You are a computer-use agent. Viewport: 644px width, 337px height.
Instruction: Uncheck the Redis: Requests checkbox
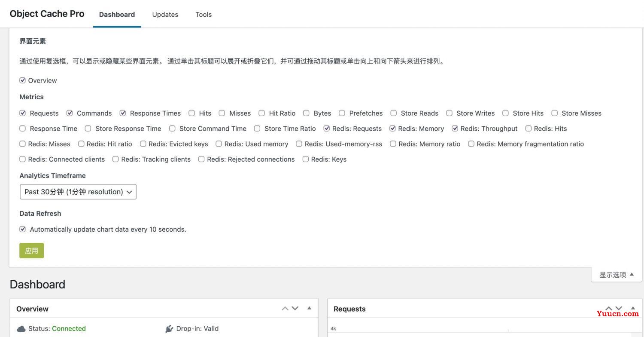[327, 129]
